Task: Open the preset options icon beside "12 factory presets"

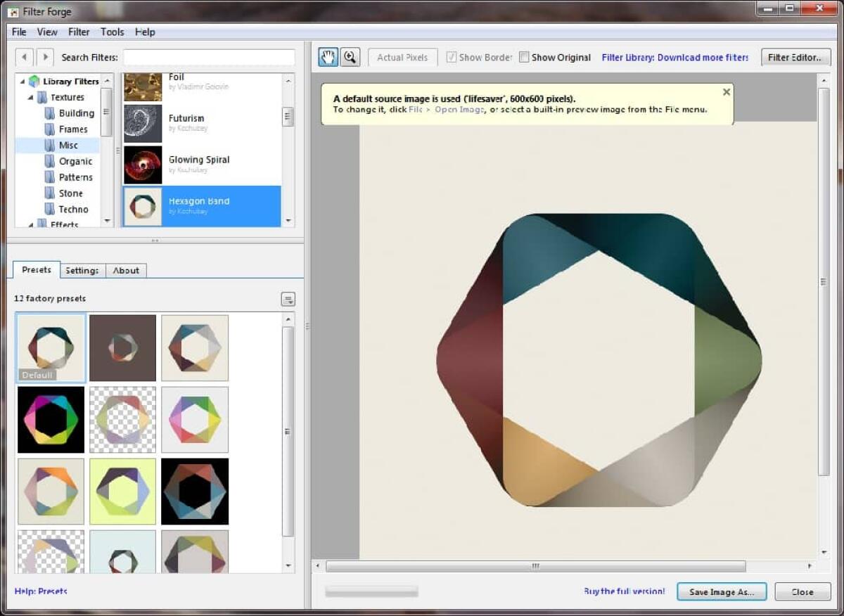Action: point(288,298)
